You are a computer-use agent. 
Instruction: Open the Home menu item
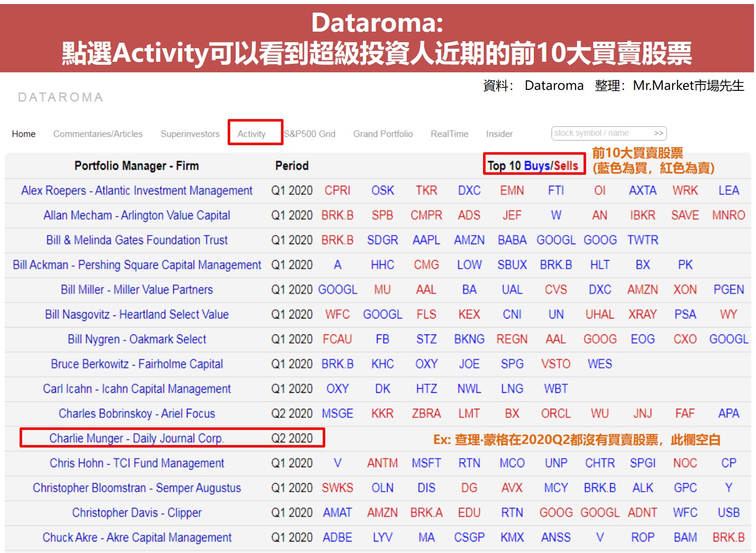pos(24,134)
